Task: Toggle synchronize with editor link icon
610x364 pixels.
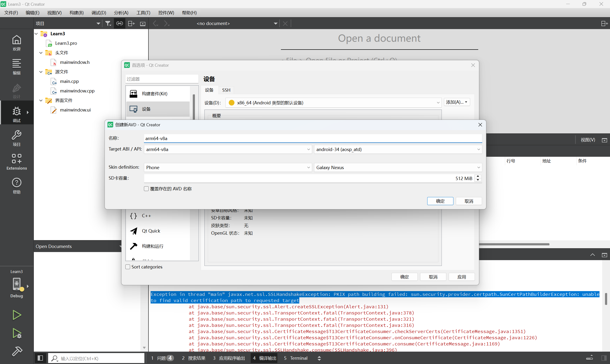Action: click(119, 24)
